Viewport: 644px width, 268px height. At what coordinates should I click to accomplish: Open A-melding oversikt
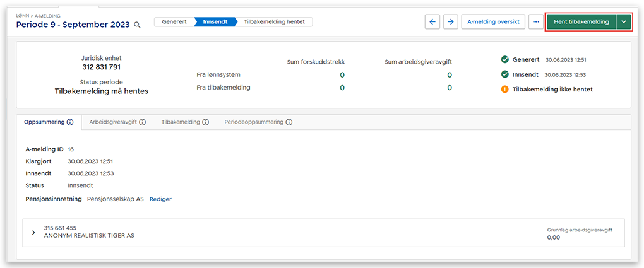tap(493, 21)
